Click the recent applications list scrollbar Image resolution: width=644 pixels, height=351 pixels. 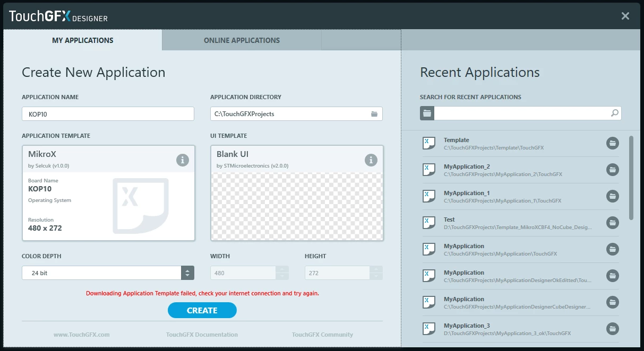631,178
